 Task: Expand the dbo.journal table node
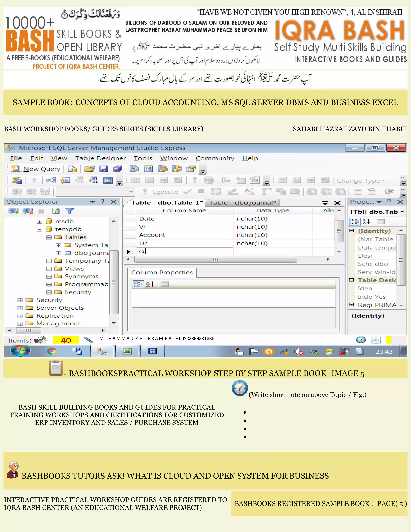click(x=58, y=253)
